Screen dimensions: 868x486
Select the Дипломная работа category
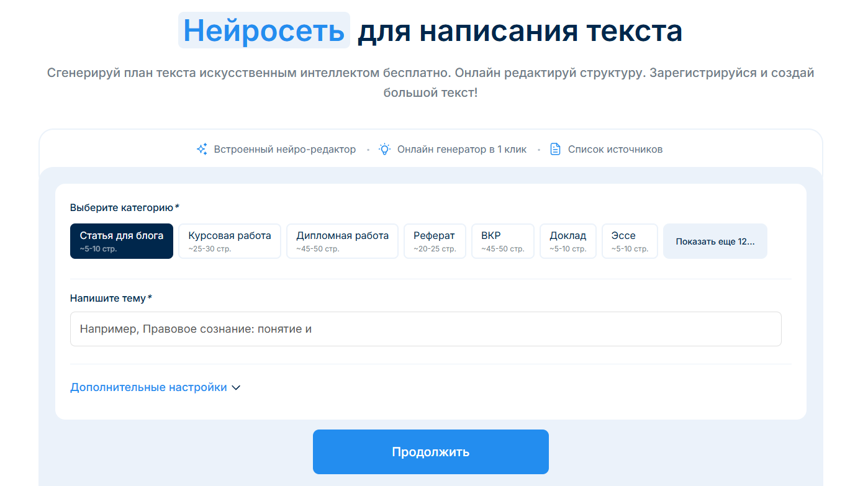coord(342,241)
